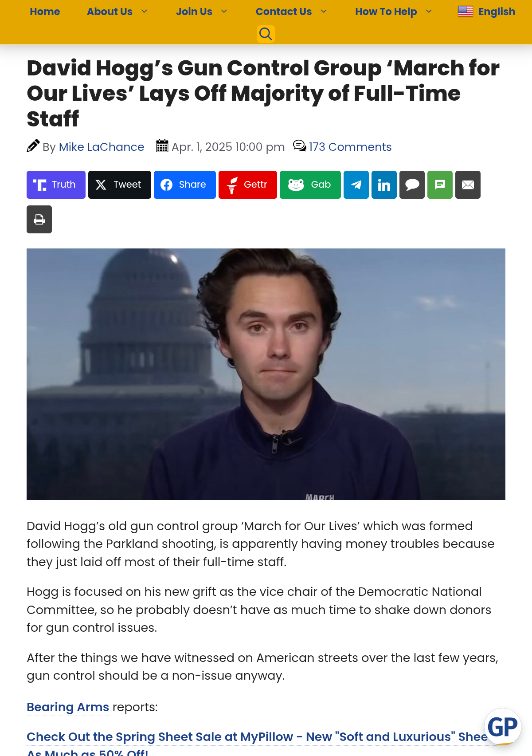Expand the Join Us dropdown chevron
The height and width of the screenshot is (756, 532).
click(224, 12)
